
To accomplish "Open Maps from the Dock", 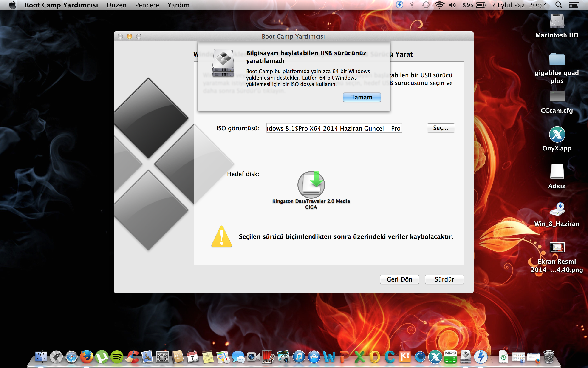I will pos(223,357).
